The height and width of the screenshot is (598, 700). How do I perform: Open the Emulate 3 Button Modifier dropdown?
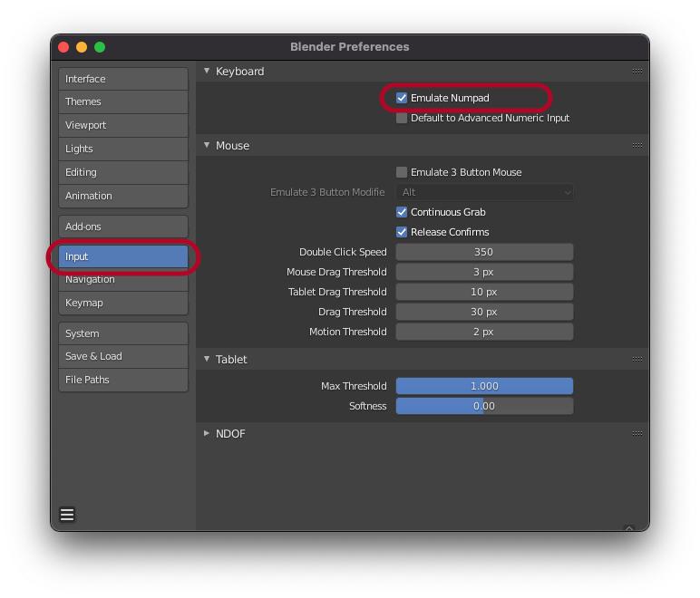coord(484,192)
